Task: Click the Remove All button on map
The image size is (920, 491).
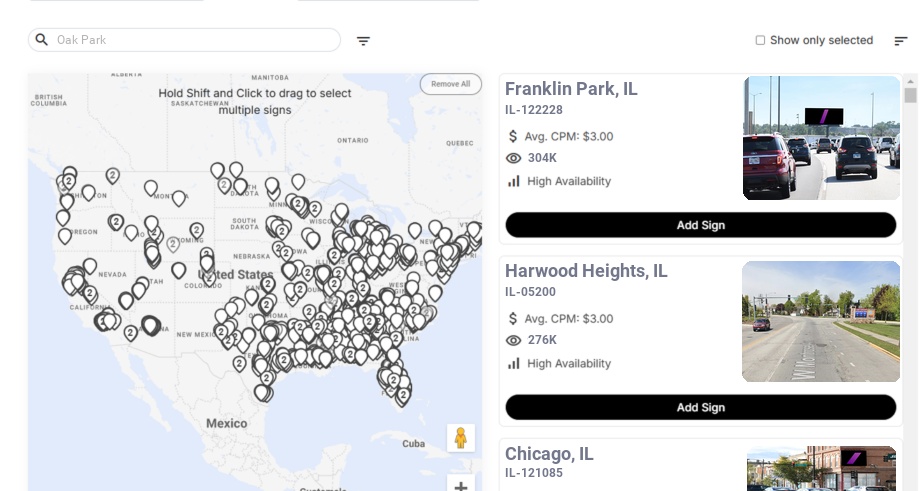Action: [x=450, y=84]
